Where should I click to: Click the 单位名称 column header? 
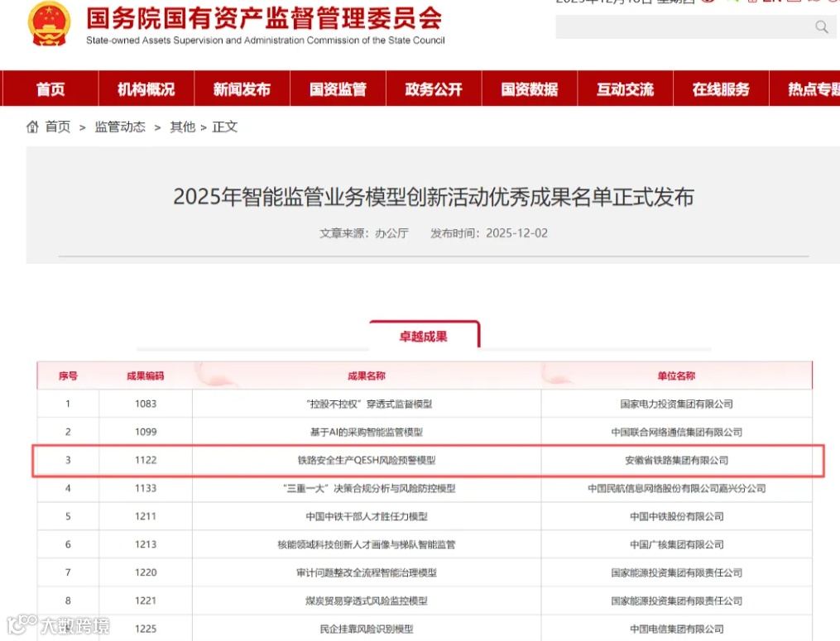pos(677,376)
